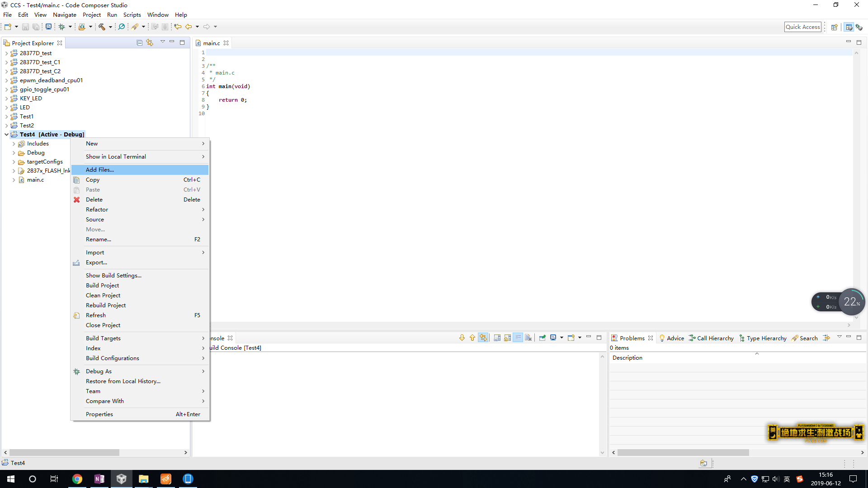Screen dimensions: 868x488
Task: Click the Clear Console icon
Action: 528,338
